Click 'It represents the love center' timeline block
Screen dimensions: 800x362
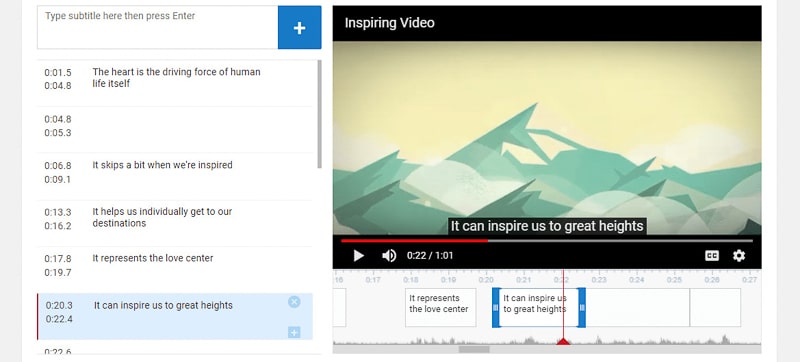(x=441, y=307)
